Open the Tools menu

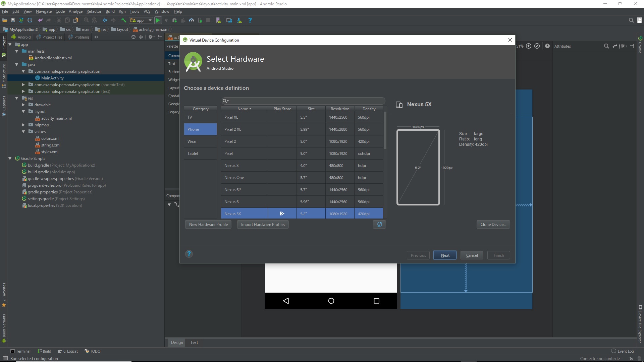(x=134, y=11)
